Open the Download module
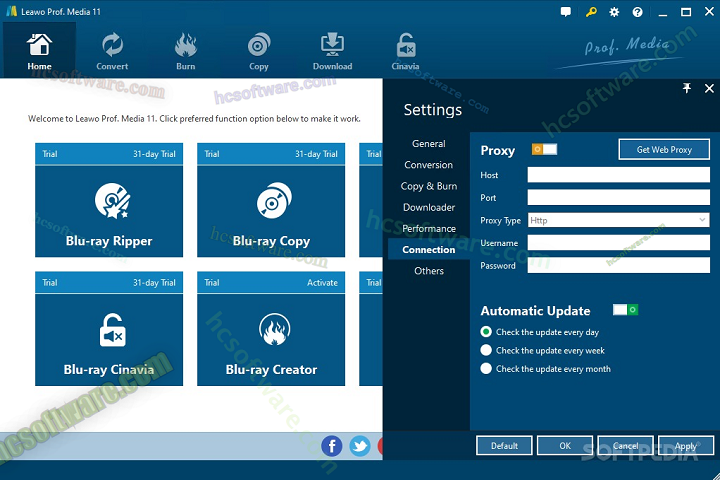Viewport: 720px width, 480px height. [x=332, y=51]
